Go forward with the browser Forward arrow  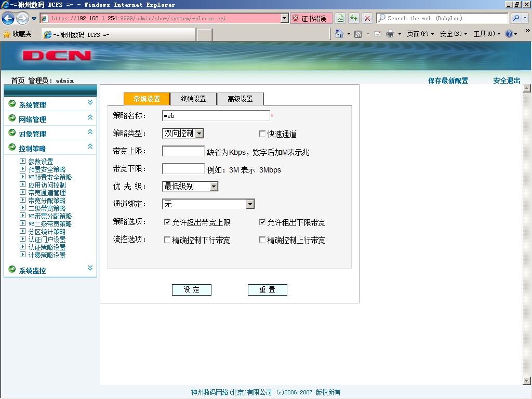[x=23, y=18]
